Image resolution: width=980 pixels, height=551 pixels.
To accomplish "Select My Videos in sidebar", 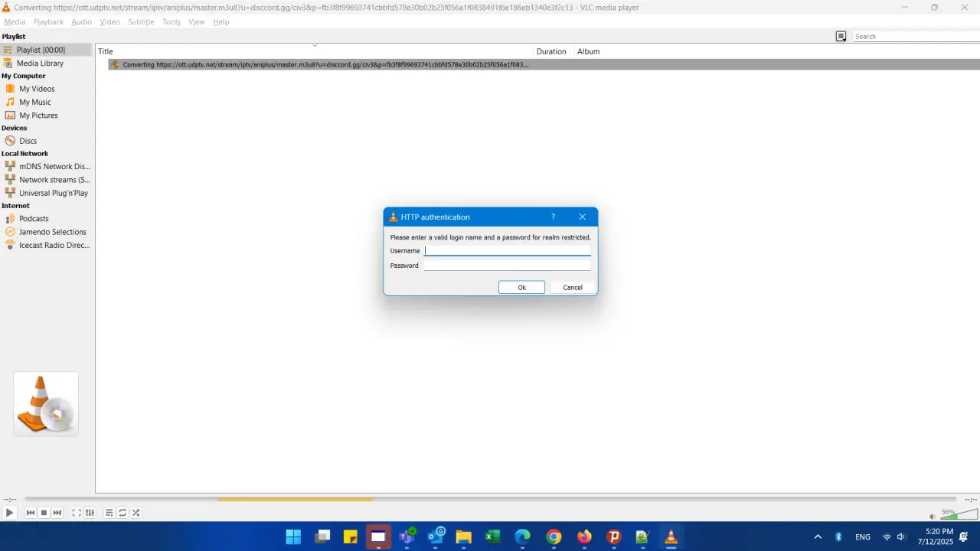I will coord(47,89).
